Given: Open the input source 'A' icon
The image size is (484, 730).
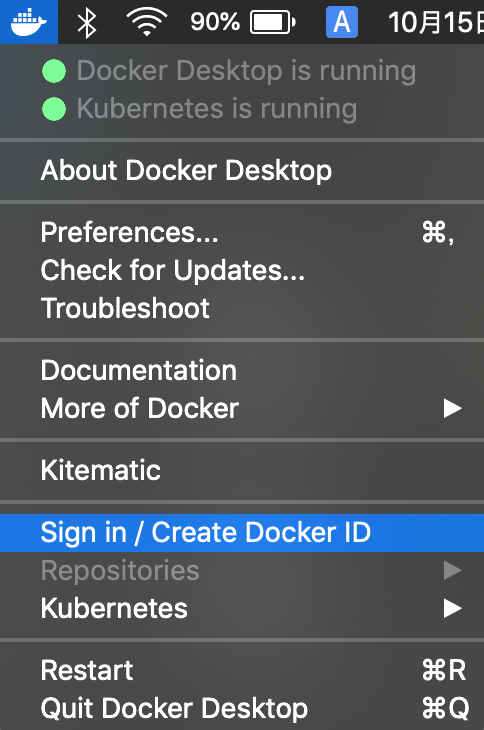Looking at the screenshot, I should pos(342,22).
